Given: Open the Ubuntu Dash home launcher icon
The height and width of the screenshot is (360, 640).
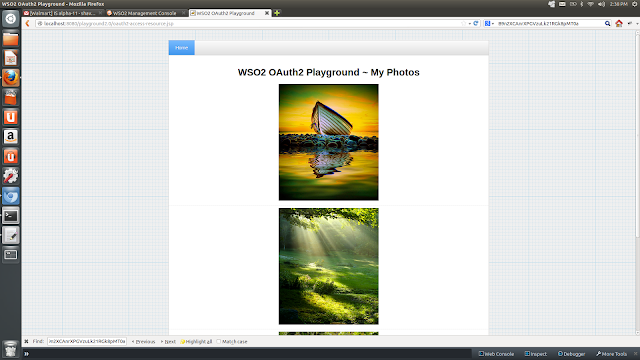Looking at the screenshot, I should [x=11, y=19].
